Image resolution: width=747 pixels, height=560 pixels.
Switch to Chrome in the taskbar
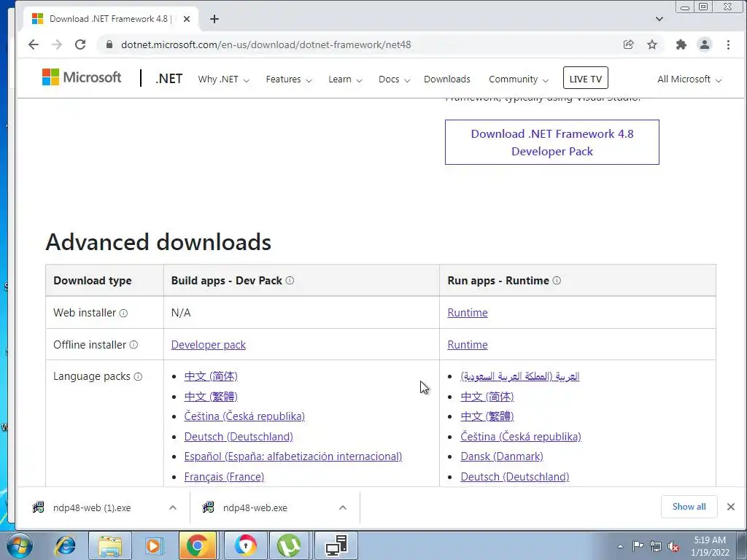click(x=197, y=545)
